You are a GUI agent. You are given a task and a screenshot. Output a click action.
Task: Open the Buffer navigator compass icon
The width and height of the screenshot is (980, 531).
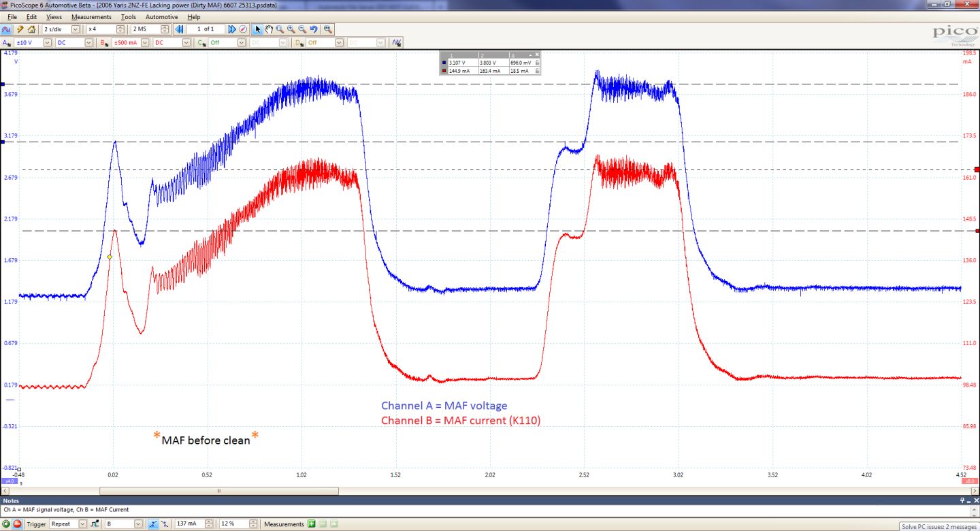243,29
